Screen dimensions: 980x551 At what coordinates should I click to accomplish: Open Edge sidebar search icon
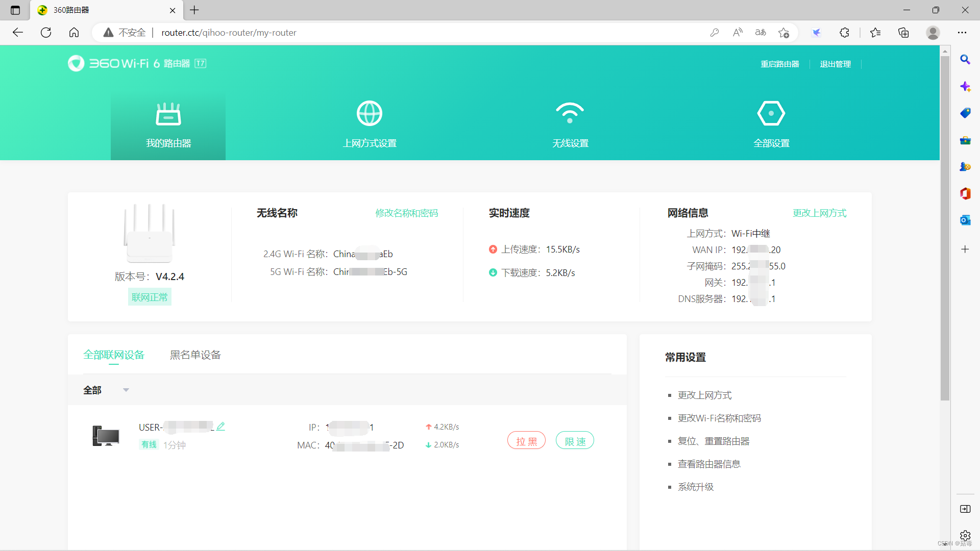965,60
